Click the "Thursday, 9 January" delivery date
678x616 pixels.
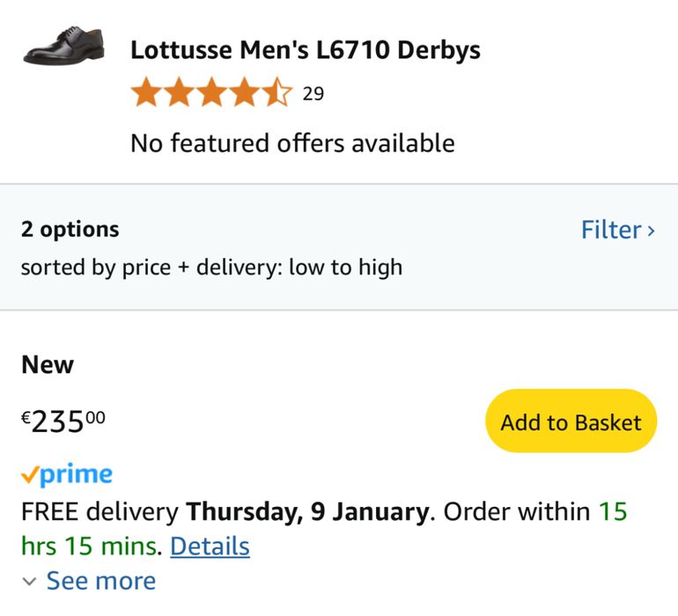pos(308,511)
